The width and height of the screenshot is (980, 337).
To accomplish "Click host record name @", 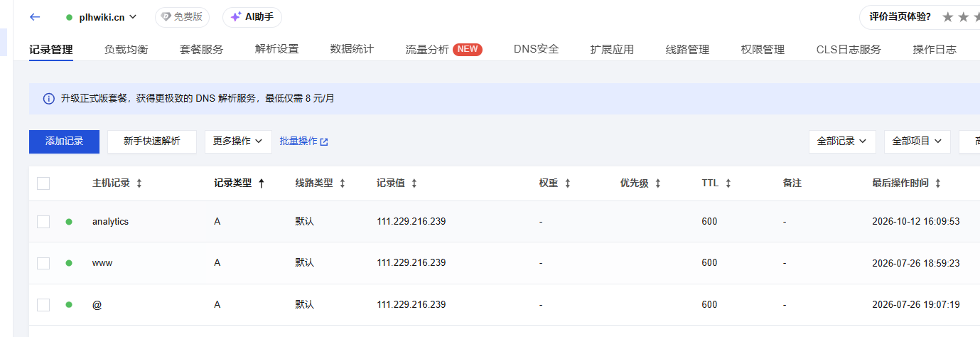I will 97,305.
